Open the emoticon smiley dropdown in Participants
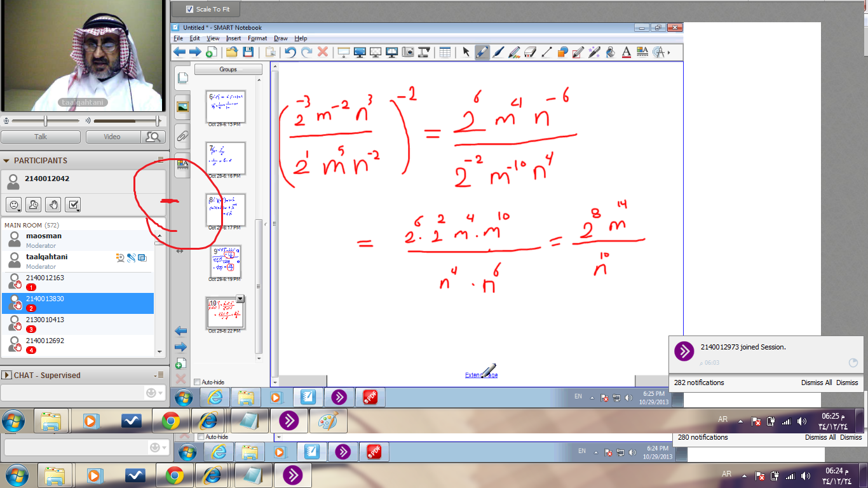The width and height of the screenshot is (868, 488). 13,205
